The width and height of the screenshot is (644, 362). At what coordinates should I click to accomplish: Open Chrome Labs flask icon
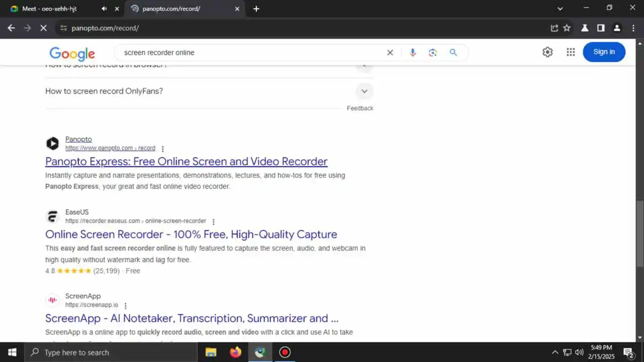(x=585, y=28)
